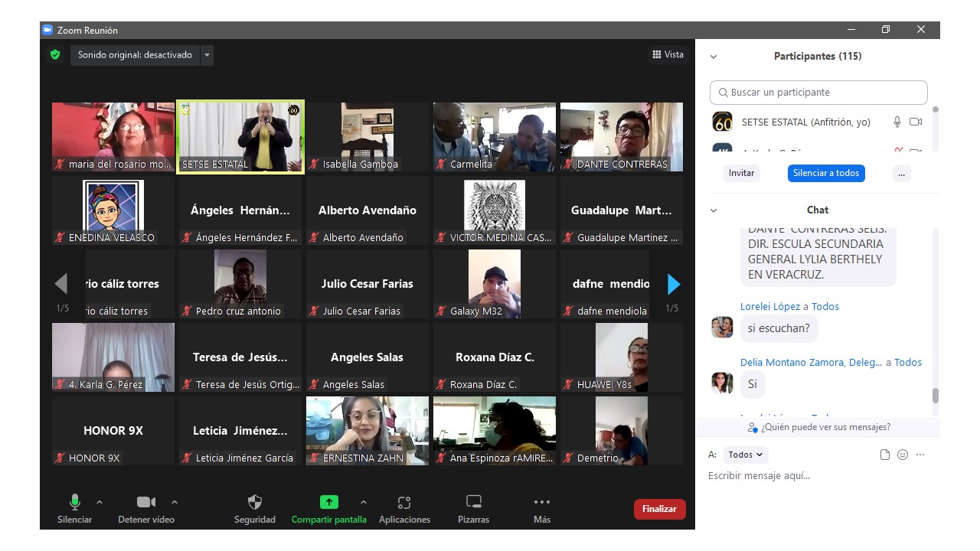
Task: Toggle the Sonido original: desactivado button
Action: 136,55
